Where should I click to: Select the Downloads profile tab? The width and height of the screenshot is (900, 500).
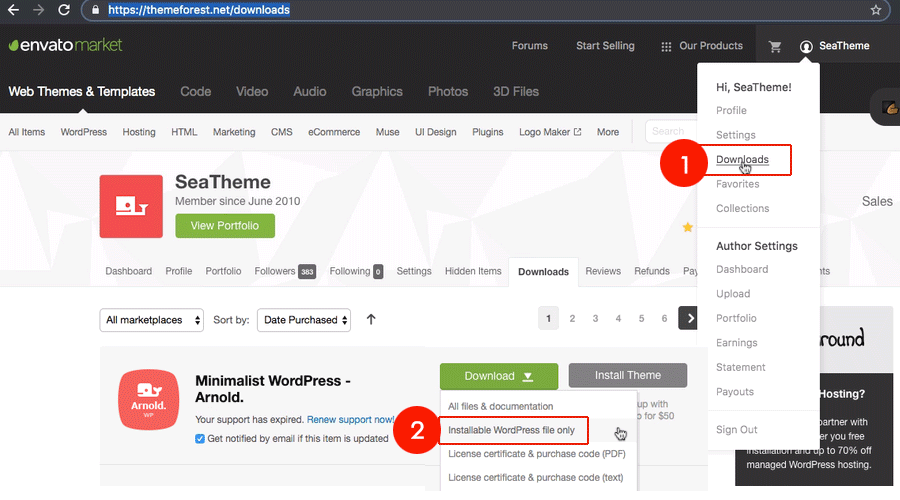coord(544,272)
